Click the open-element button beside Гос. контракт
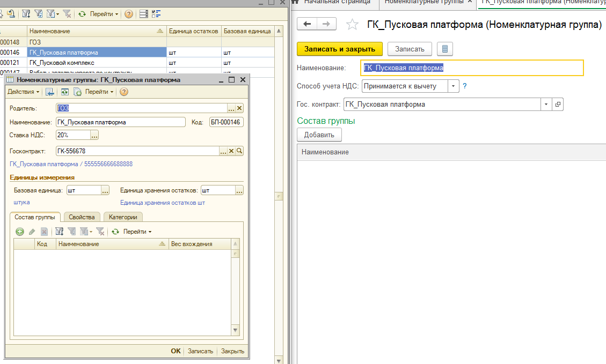The height and width of the screenshot is (364, 606). 558,104
